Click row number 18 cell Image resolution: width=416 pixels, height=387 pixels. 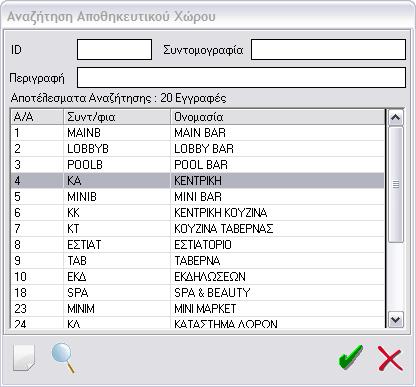tap(37, 293)
